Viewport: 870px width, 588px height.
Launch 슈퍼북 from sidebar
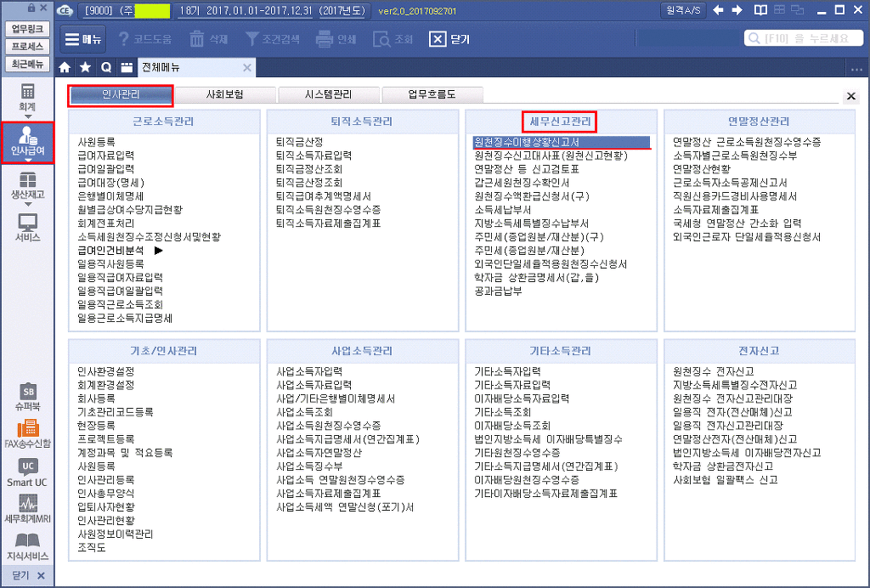click(x=27, y=397)
